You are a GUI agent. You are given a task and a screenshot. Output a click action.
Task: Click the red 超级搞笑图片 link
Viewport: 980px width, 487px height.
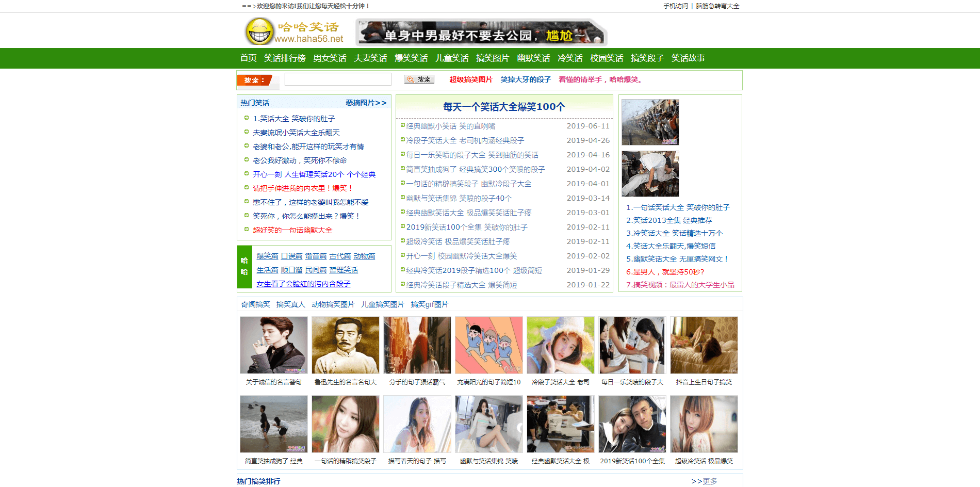[470, 79]
